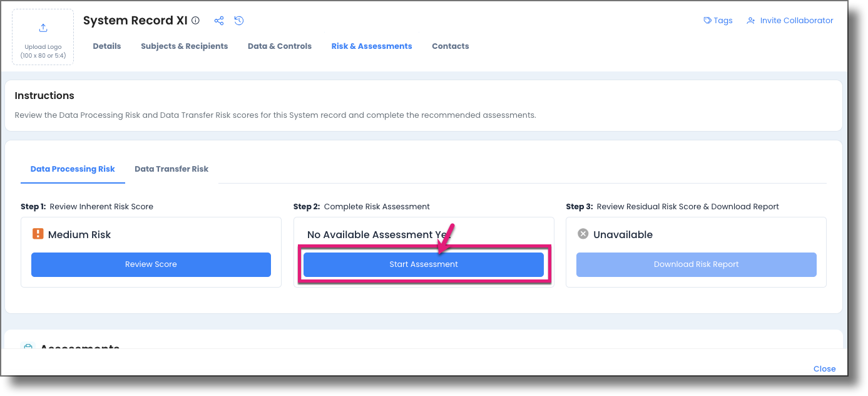
Task: Open the history icon beside the share icon
Action: (x=239, y=21)
